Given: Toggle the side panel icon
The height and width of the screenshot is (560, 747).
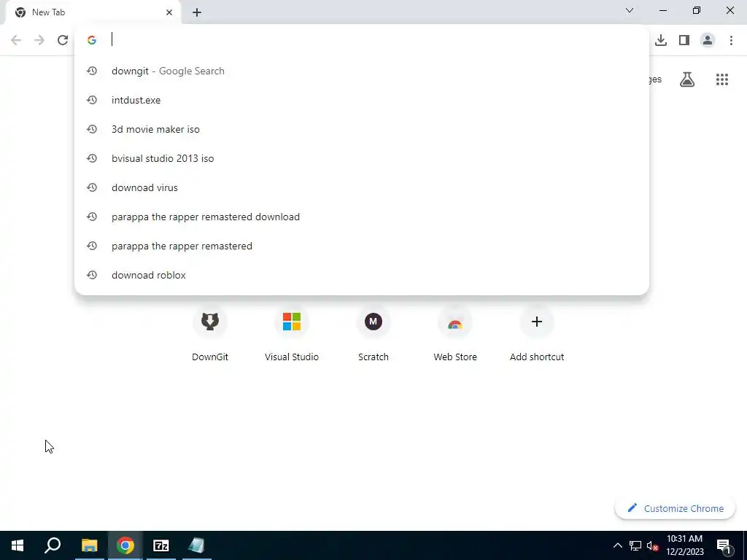Looking at the screenshot, I should click(684, 40).
